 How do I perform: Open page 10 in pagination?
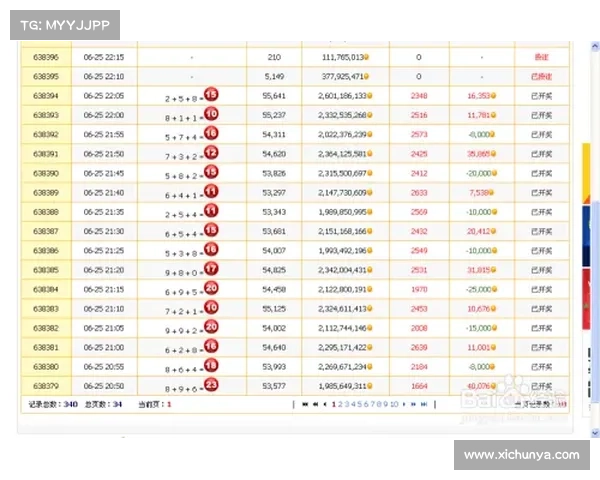[x=394, y=404]
